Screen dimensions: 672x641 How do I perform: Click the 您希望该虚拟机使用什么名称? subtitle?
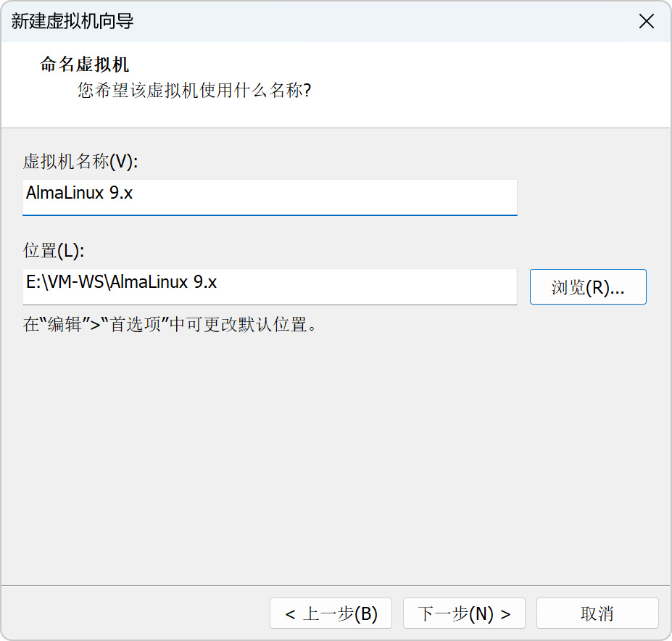[x=194, y=91]
